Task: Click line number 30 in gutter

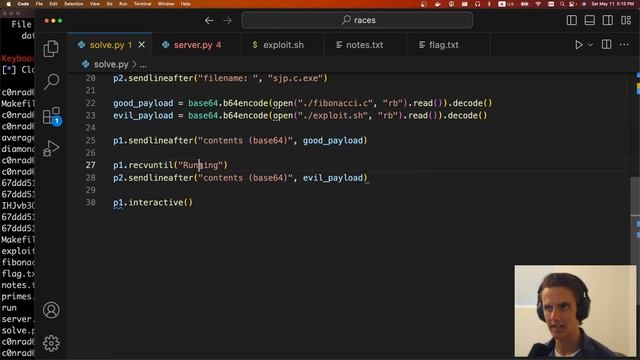Action: click(x=90, y=202)
